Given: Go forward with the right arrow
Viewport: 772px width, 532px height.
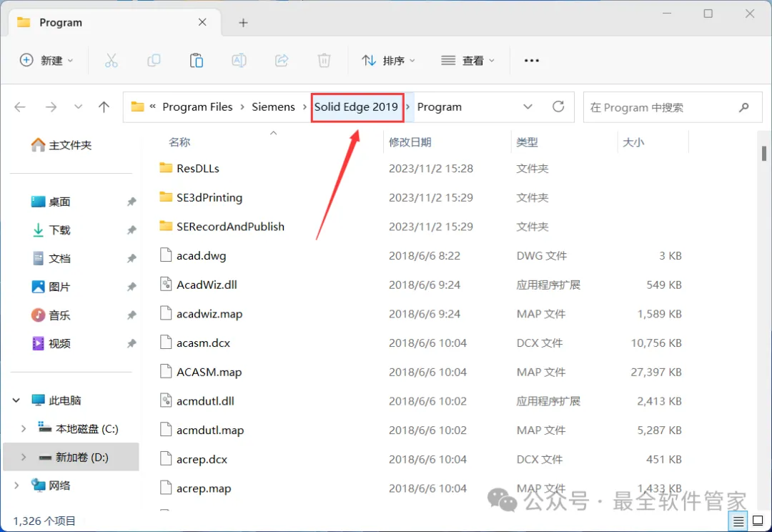Looking at the screenshot, I should [x=51, y=107].
